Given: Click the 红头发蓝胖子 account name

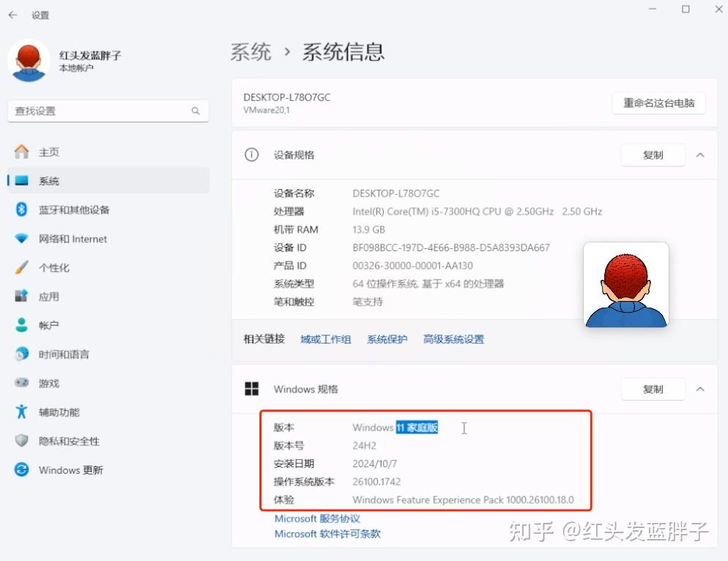Looking at the screenshot, I should click(x=90, y=55).
